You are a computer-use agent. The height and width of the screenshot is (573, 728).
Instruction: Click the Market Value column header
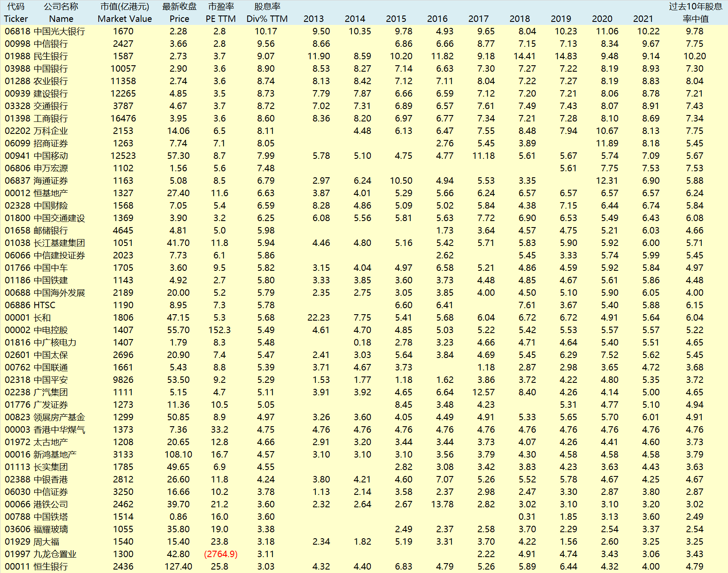125,19
